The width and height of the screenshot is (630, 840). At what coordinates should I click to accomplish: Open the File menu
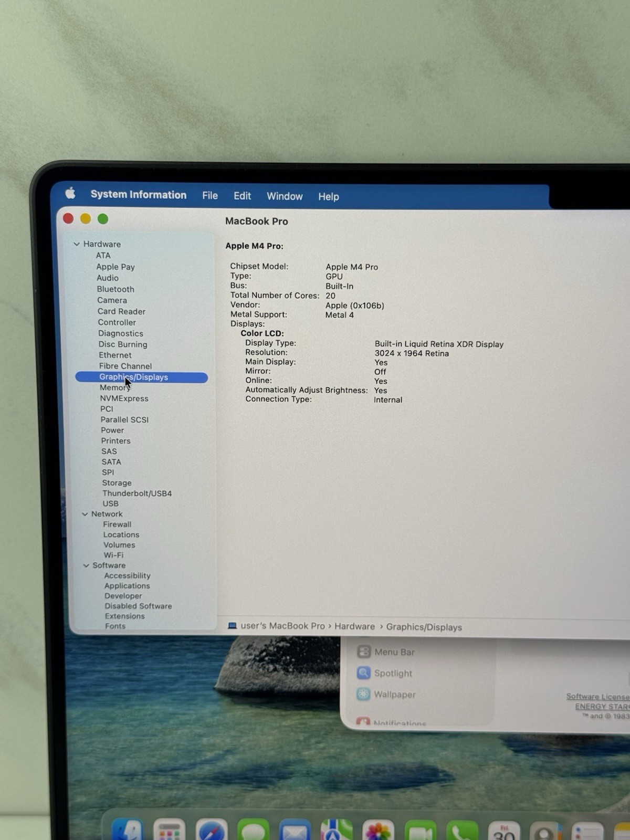point(210,195)
